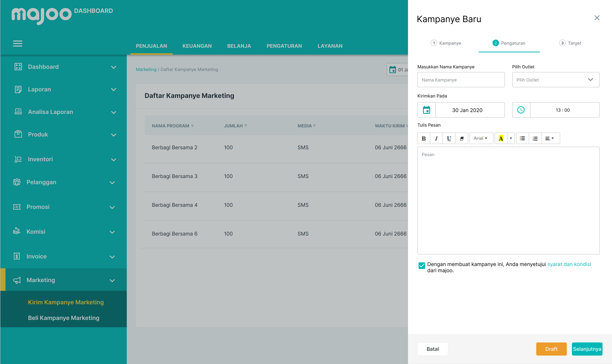Open the LAYANAN top tab
612x364 pixels.
(330, 46)
